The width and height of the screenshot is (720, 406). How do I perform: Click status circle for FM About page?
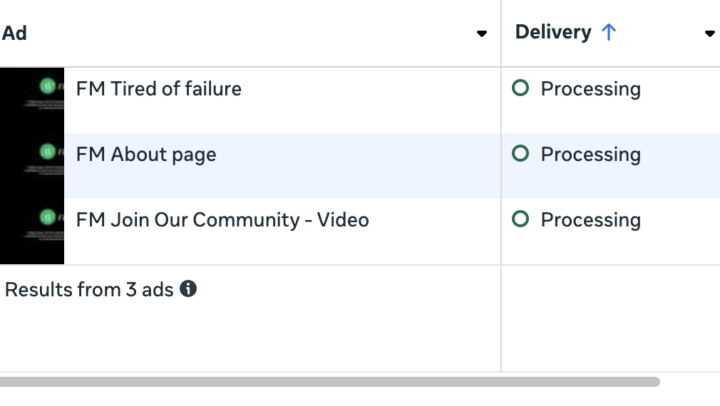519,154
